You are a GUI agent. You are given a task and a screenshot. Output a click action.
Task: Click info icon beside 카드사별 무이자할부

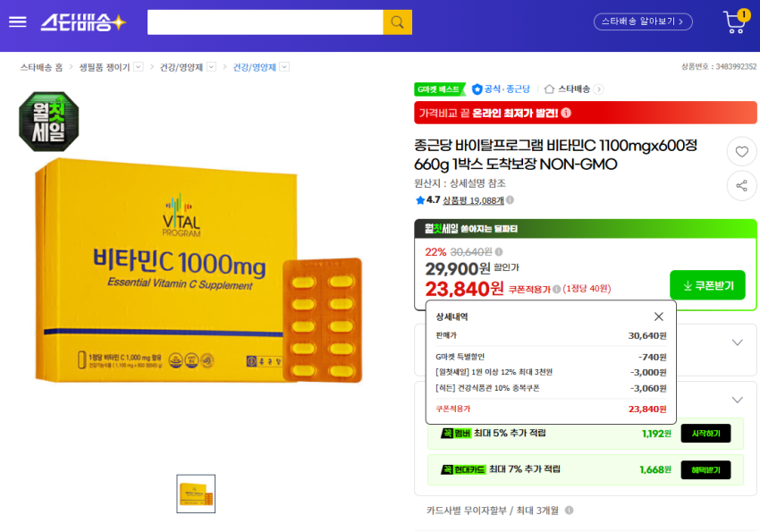569,511
